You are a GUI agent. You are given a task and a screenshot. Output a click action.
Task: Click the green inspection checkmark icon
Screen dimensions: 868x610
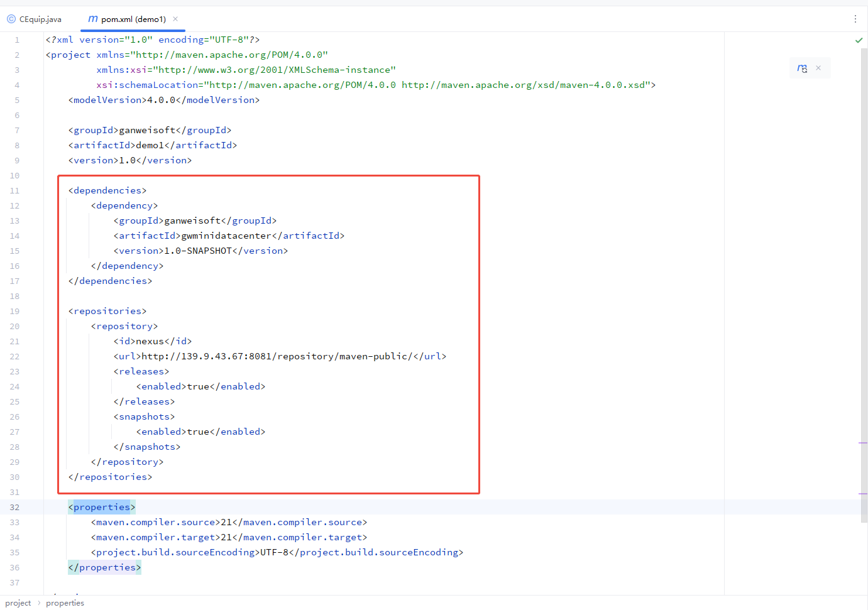click(x=859, y=40)
